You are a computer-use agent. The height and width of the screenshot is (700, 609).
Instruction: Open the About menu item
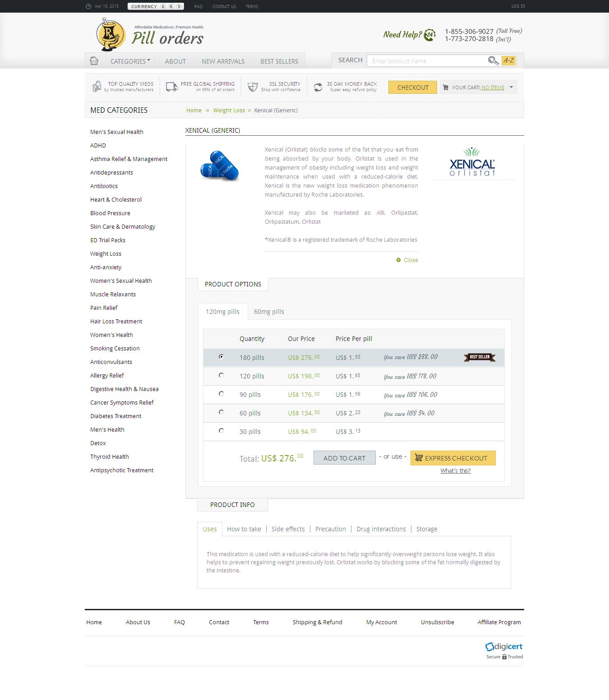pyautogui.click(x=175, y=61)
